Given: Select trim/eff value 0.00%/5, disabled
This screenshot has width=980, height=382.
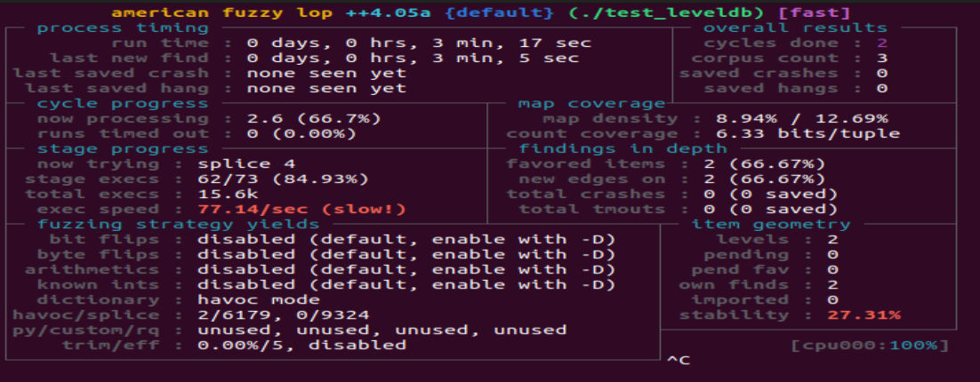Looking at the screenshot, I should (x=301, y=345).
